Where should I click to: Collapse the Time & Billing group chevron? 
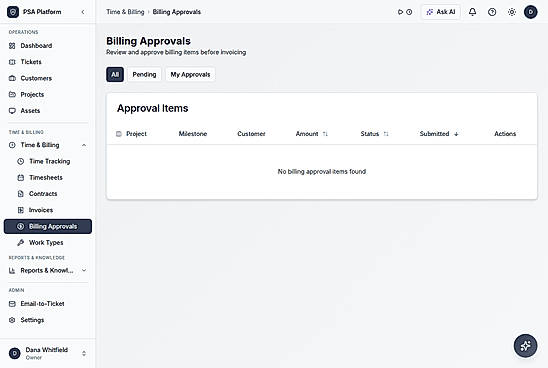84,145
